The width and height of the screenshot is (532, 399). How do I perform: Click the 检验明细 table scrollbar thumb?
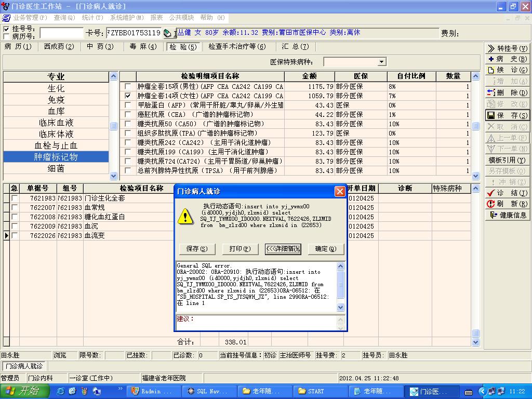tap(476, 126)
